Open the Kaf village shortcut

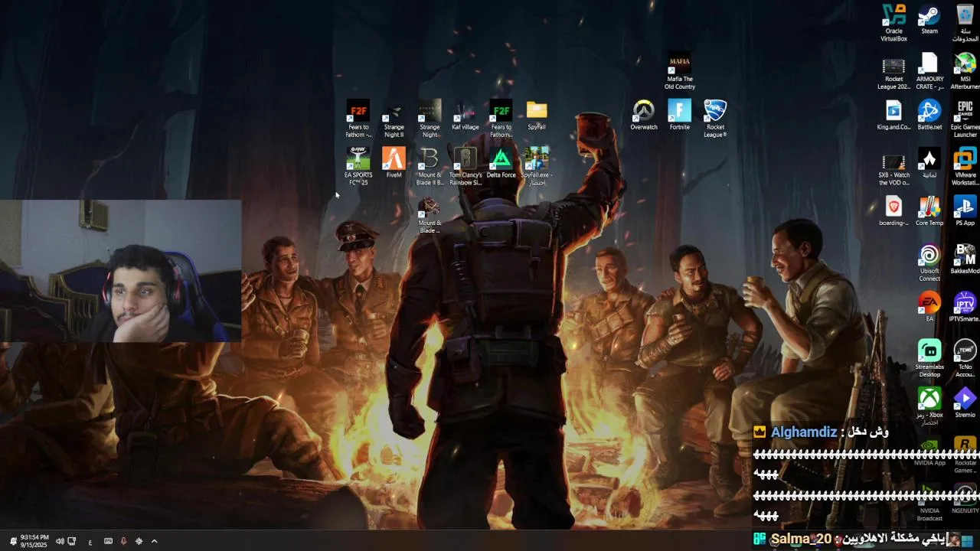[465, 116]
